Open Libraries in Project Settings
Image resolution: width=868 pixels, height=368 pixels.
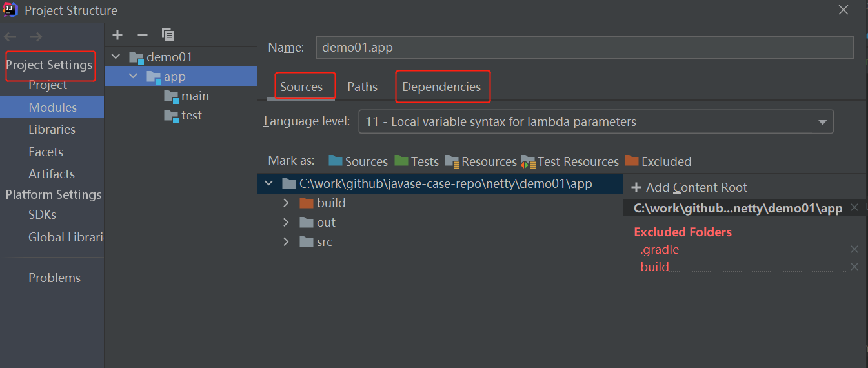(x=52, y=130)
